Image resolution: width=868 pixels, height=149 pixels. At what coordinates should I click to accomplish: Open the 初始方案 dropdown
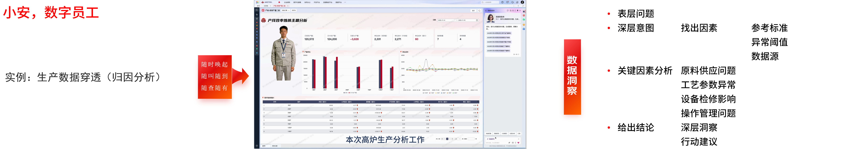[x=285, y=10]
